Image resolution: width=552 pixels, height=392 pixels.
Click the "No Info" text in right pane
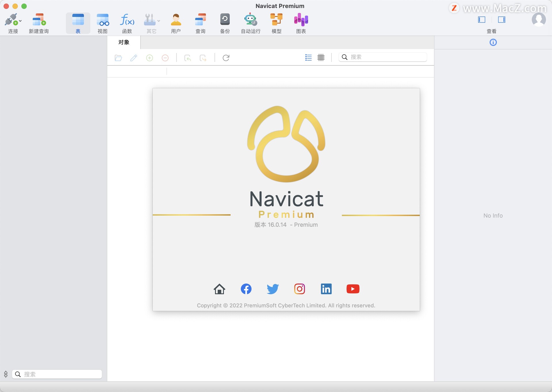(x=493, y=216)
